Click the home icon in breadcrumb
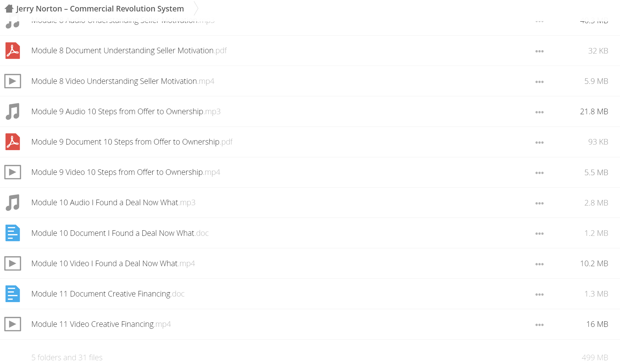The width and height of the screenshot is (620, 364). pos(9,9)
